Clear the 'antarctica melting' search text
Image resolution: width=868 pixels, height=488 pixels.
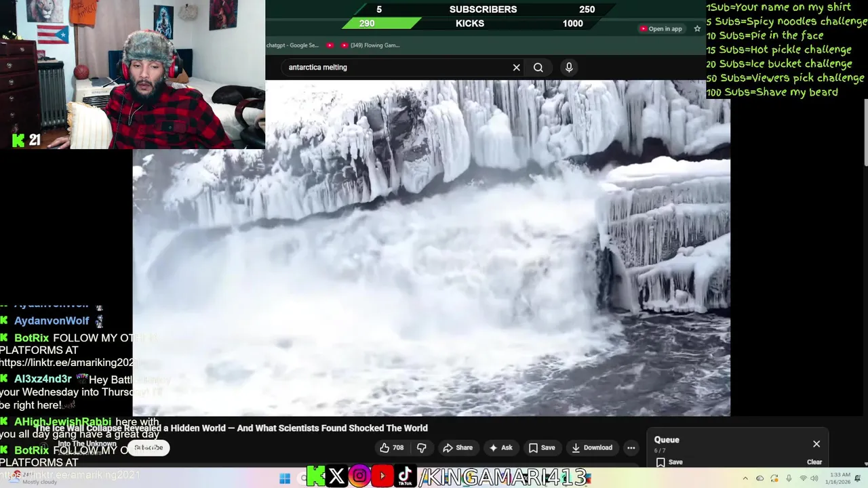(516, 67)
